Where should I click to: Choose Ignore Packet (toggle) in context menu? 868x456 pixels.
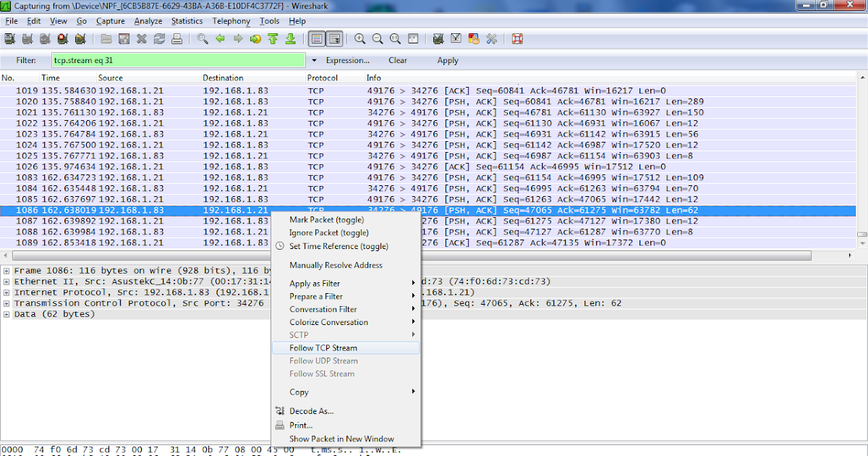click(x=328, y=233)
